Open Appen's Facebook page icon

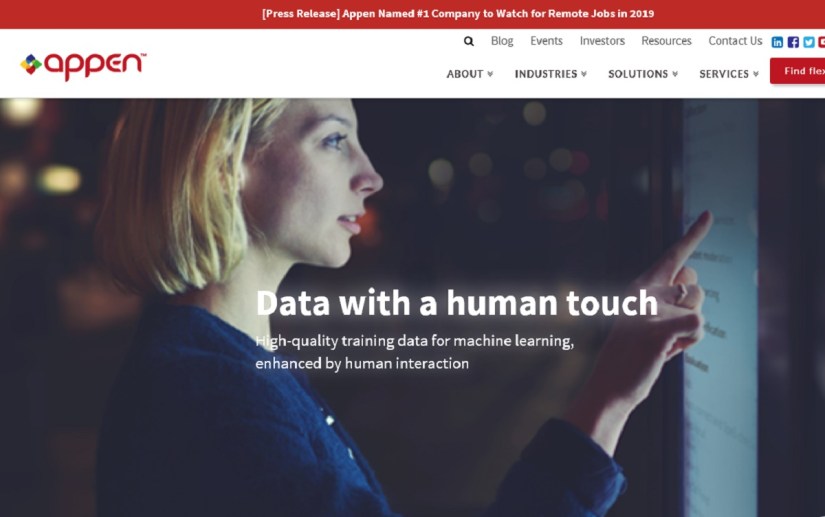click(793, 42)
